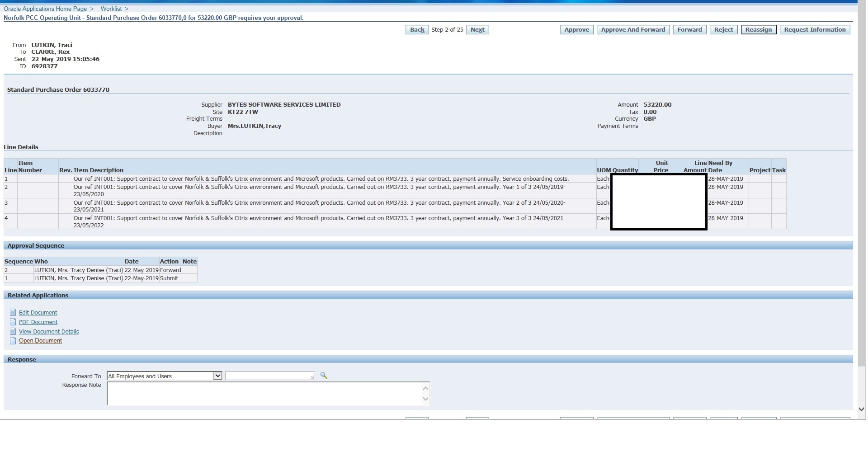Click the View Document Details page icon

point(13,331)
